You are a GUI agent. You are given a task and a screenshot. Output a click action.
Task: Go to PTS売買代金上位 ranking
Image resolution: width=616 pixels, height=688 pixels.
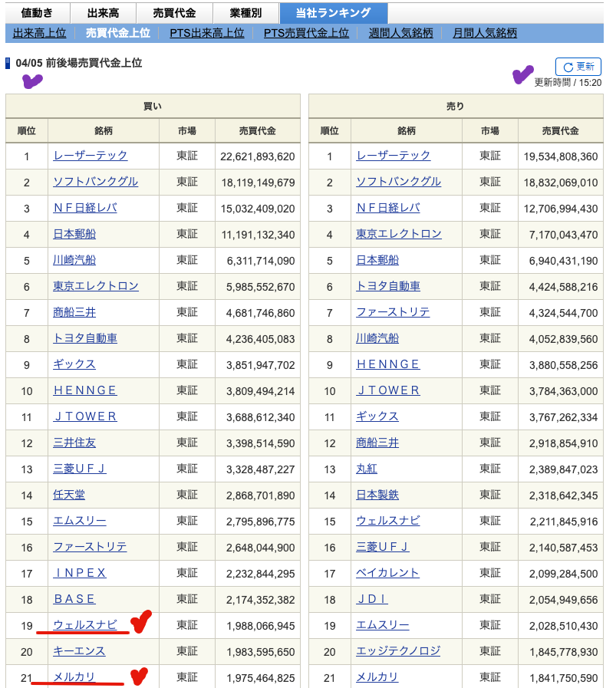(306, 33)
